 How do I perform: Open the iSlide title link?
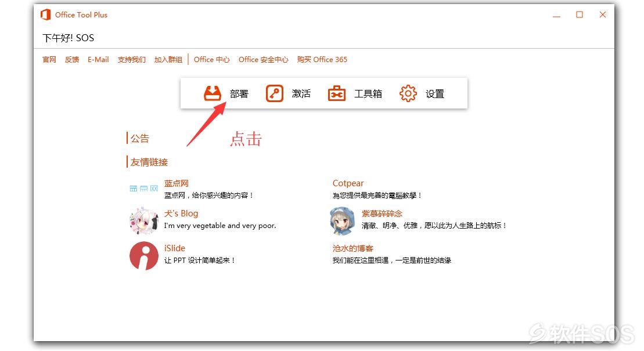(x=175, y=248)
